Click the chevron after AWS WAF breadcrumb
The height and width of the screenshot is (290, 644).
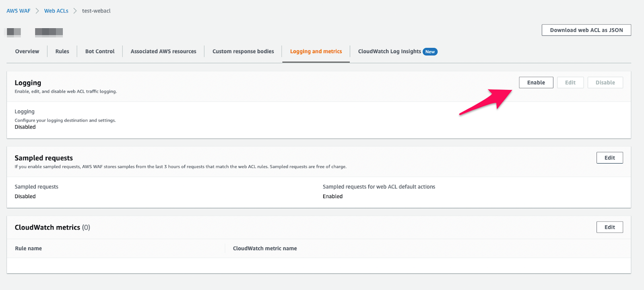37,11
